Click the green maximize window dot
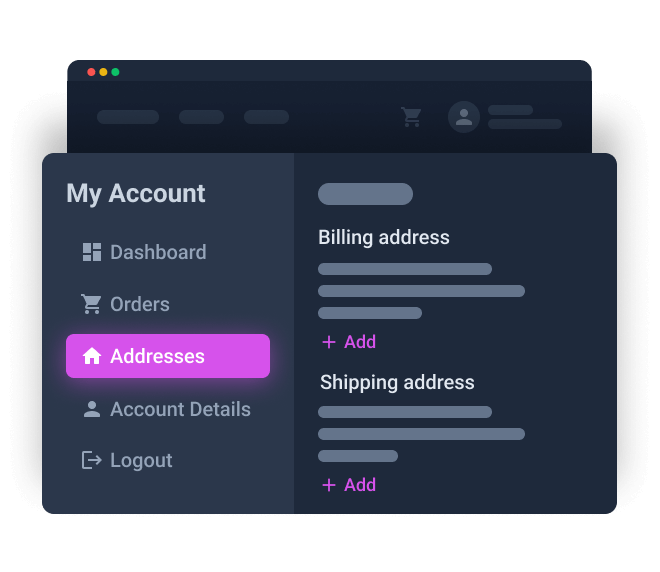This screenshot has height=572, width=660. pos(115,72)
